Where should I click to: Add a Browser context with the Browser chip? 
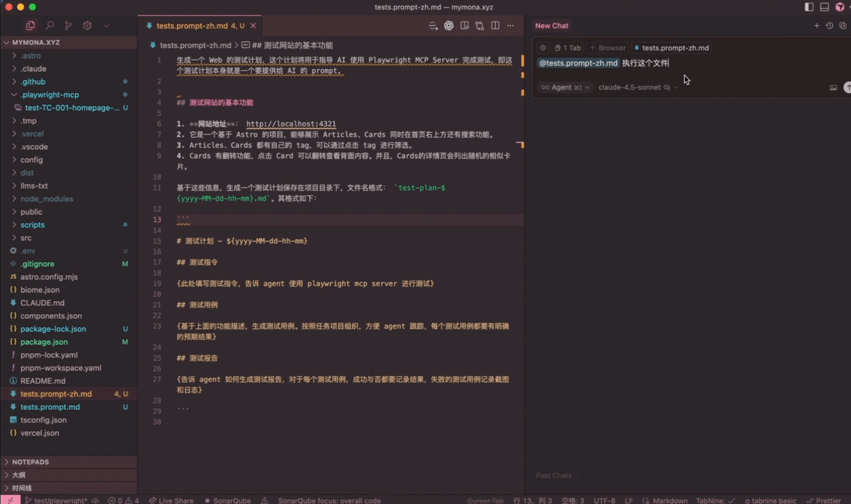coord(608,48)
